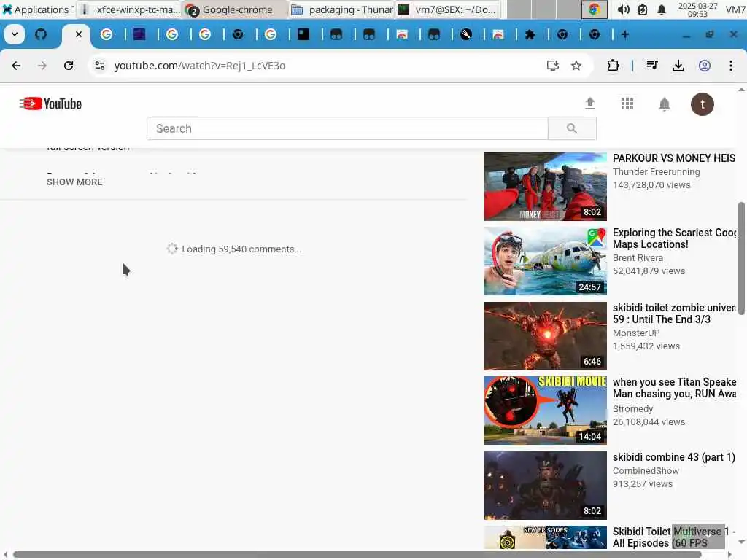747x560 pixels.
Task: Click the horizontal scrollbar at bottom
Action: (357, 555)
